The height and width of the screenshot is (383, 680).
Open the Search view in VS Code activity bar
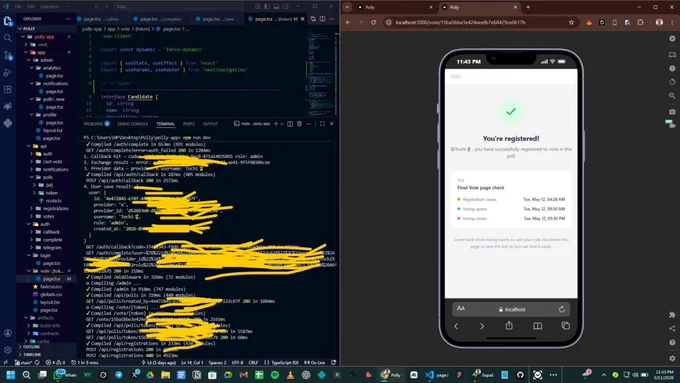pyautogui.click(x=7, y=38)
